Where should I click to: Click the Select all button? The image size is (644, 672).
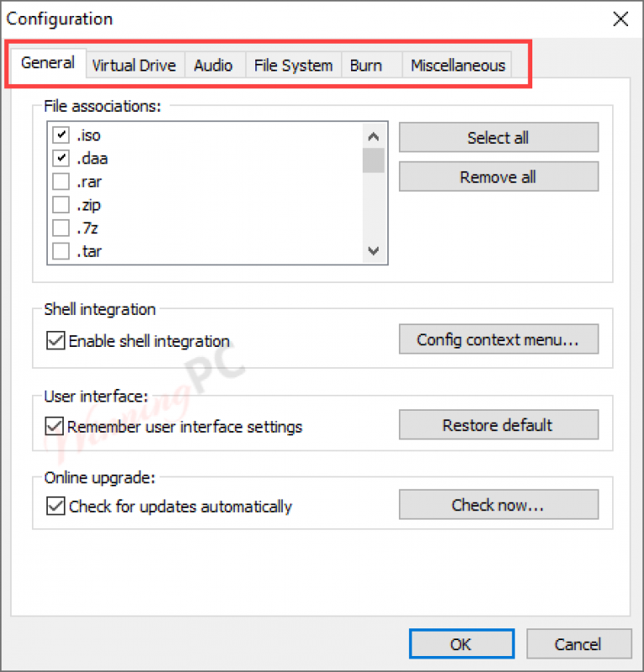499,138
